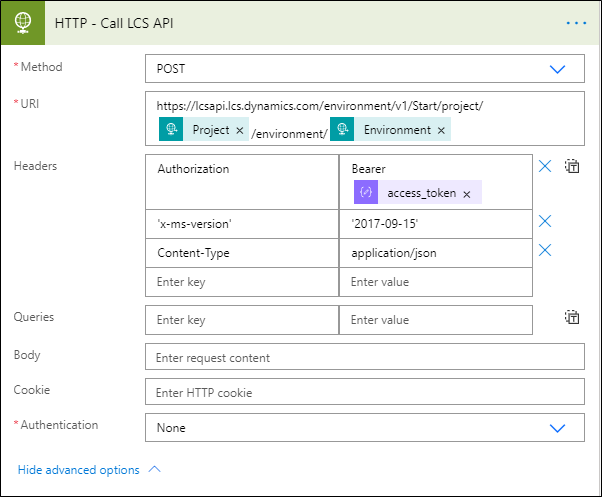602x497 pixels.
Task: Click the HTTP globe icon in header
Action: (x=23, y=23)
